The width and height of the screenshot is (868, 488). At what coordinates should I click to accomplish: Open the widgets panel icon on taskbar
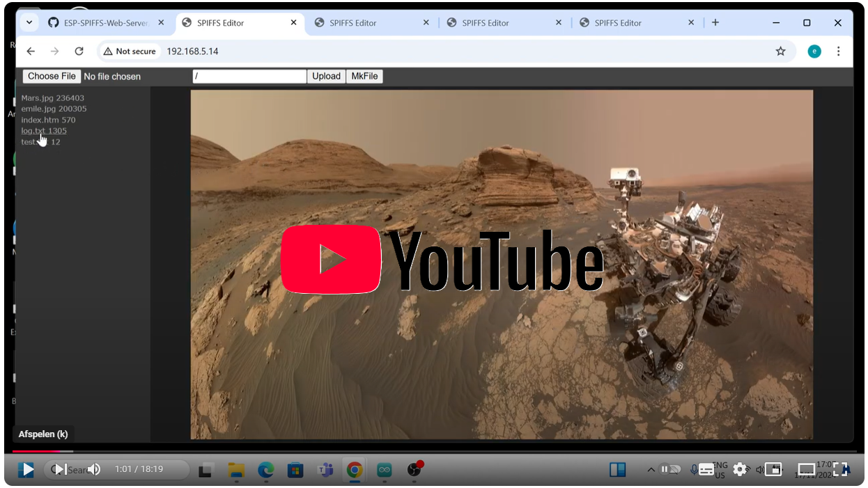coord(617,471)
